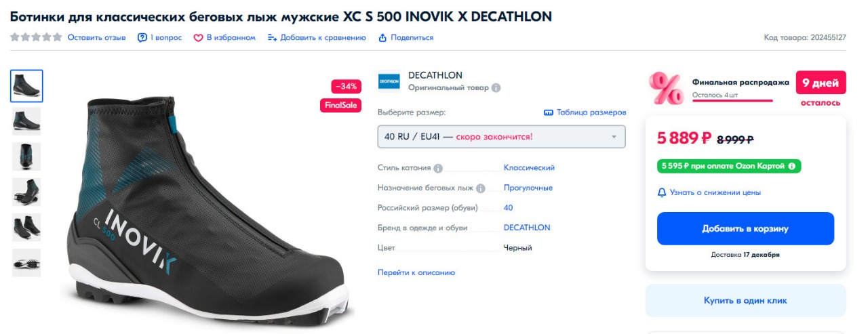
Task: Click the Оставить отзыв link
Action: click(96, 38)
